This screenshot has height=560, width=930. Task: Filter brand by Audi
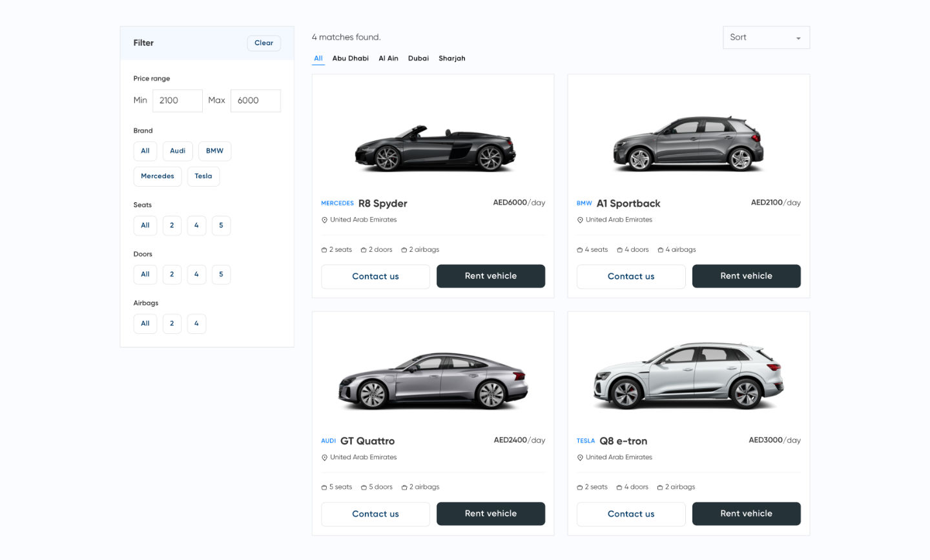tap(178, 151)
